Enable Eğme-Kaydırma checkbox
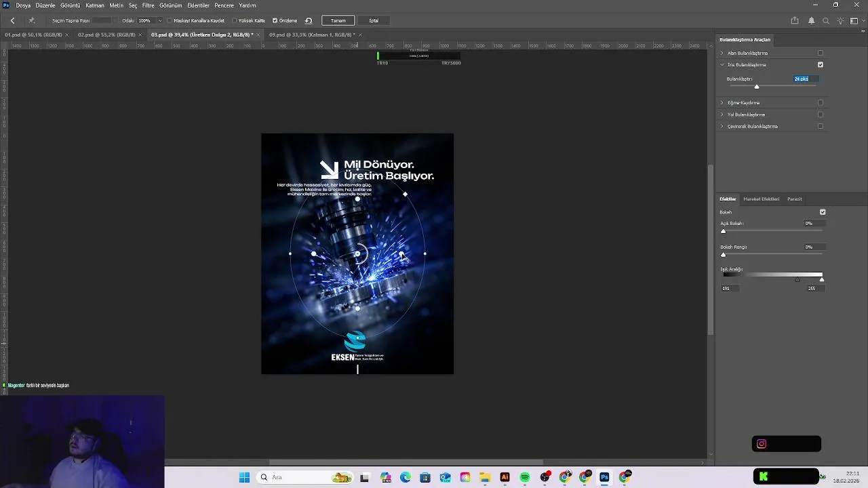The width and height of the screenshot is (868, 488). [x=821, y=103]
